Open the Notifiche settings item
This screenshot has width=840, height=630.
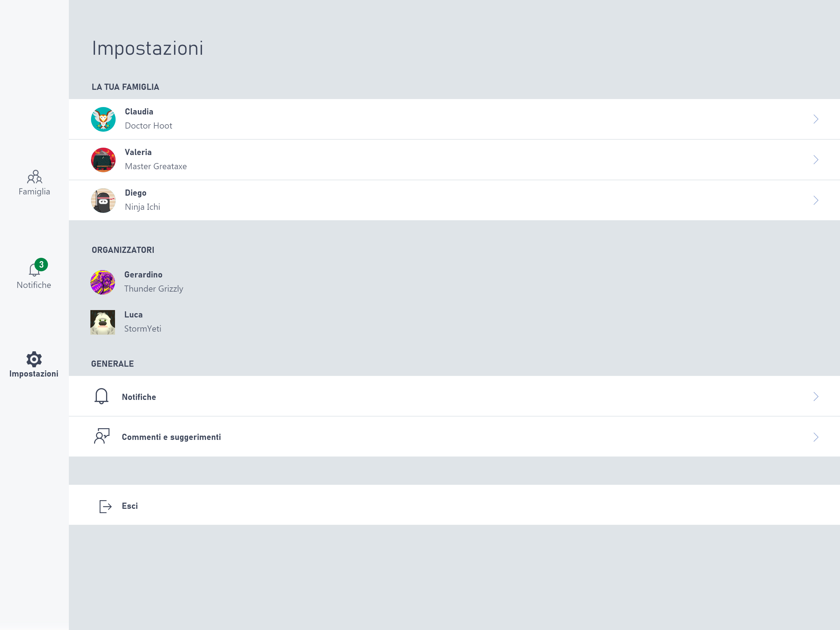[454, 396]
